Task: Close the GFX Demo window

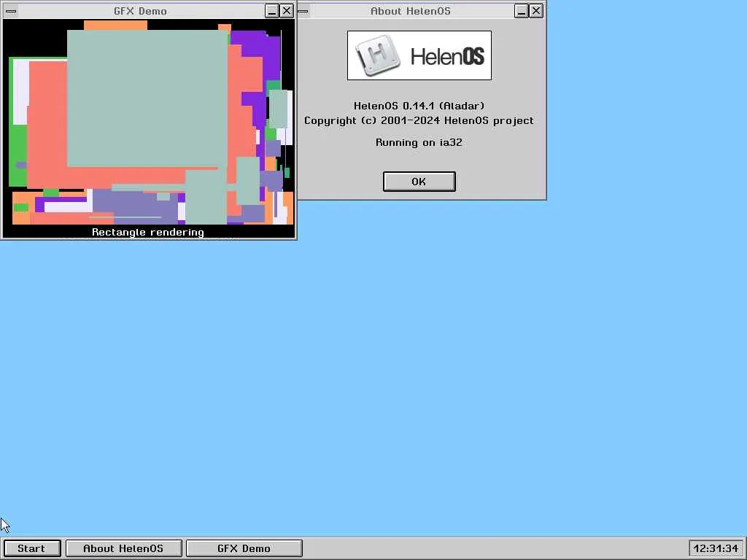Action: click(287, 11)
